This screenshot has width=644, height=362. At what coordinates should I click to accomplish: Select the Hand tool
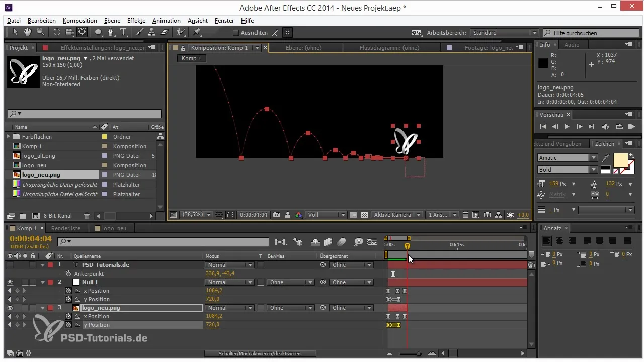[x=28, y=32]
